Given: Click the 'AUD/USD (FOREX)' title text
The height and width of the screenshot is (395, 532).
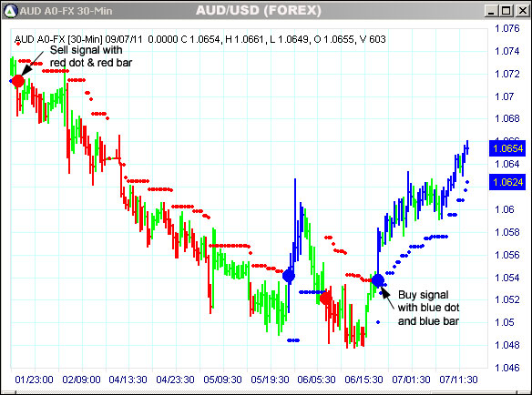Looking at the screenshot, I should (x=258, y=10).
